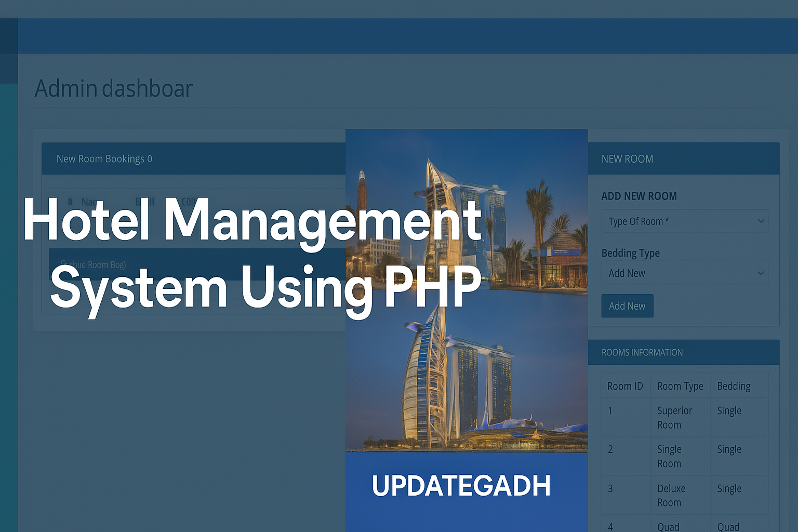
Task: Click the Room Type column header
Action: tap(680, 386)
